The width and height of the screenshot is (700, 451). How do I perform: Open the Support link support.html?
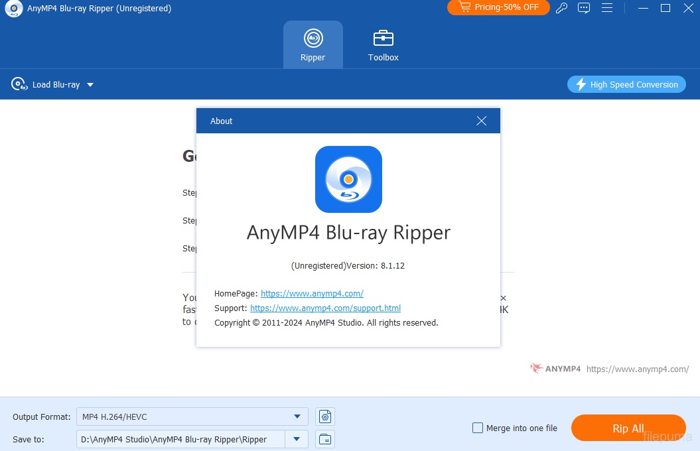pos(325,308)
